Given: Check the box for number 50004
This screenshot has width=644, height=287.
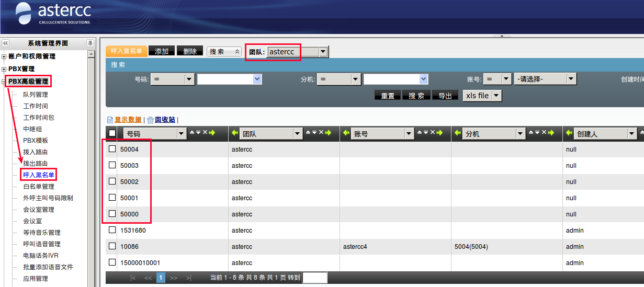Looking at the screenshot, I should (112, 149).
